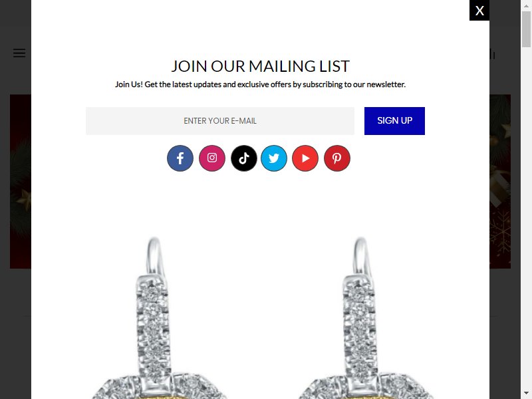Click the empty scrollbar track below thumb
Screen dimensions: 532x399
526,217
